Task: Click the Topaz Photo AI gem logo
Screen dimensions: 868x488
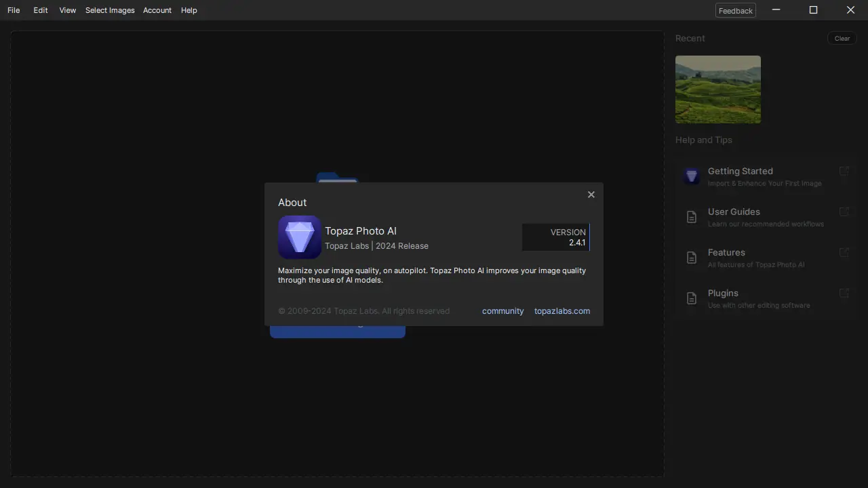Action: [x=300, y=237]
